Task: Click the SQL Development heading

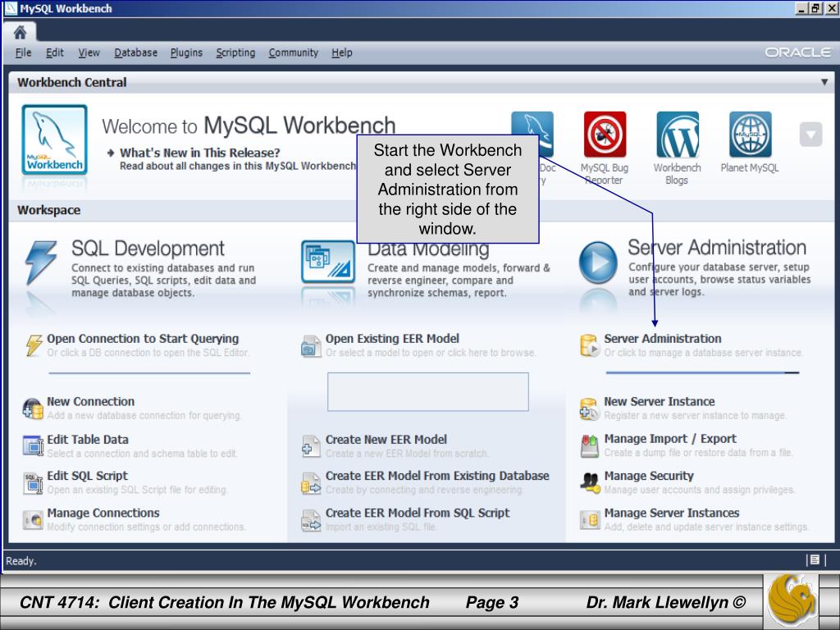Action: (148, 249)
